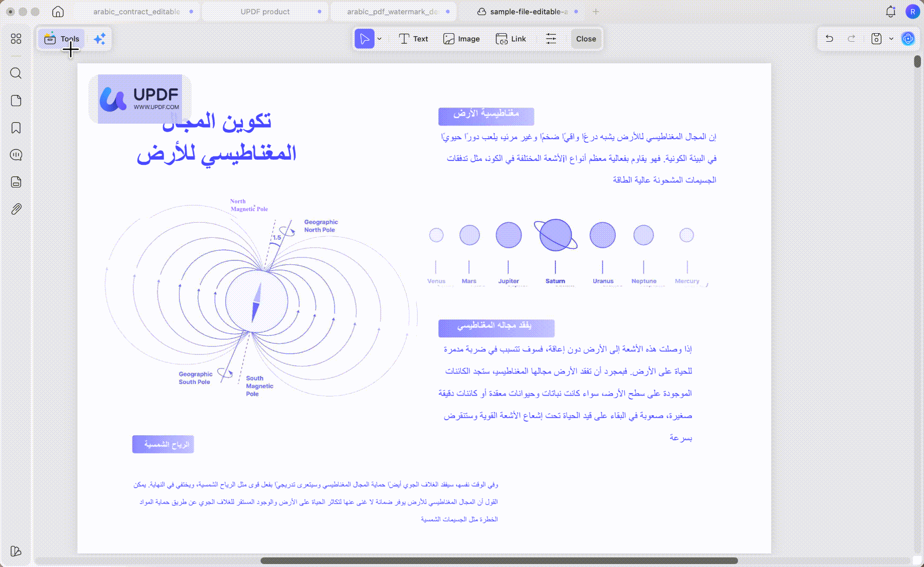
Task: Expand the save options dropdown arrow
Action: click(x=891, y=39)
